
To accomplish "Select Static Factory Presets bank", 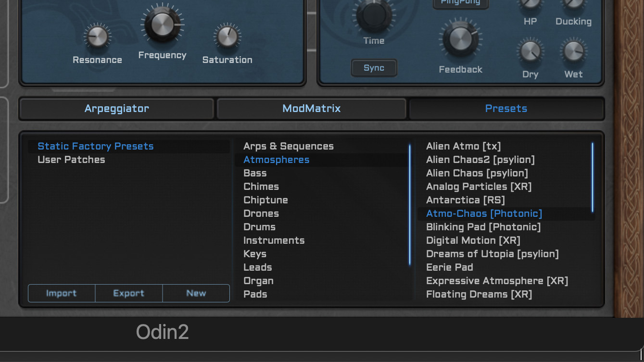I will point(129,146).
